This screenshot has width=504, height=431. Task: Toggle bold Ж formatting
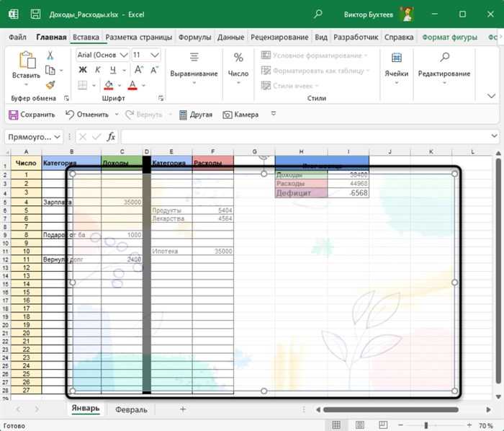[83, 70]
